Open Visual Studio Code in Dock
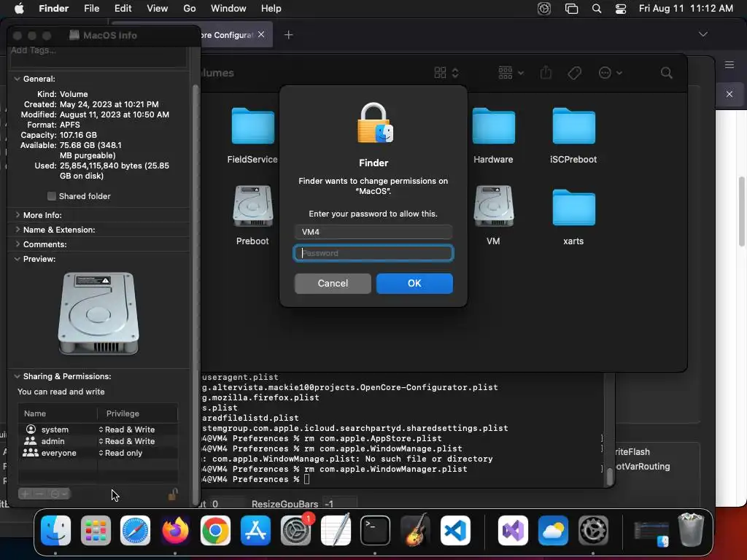 pos(455,531)
